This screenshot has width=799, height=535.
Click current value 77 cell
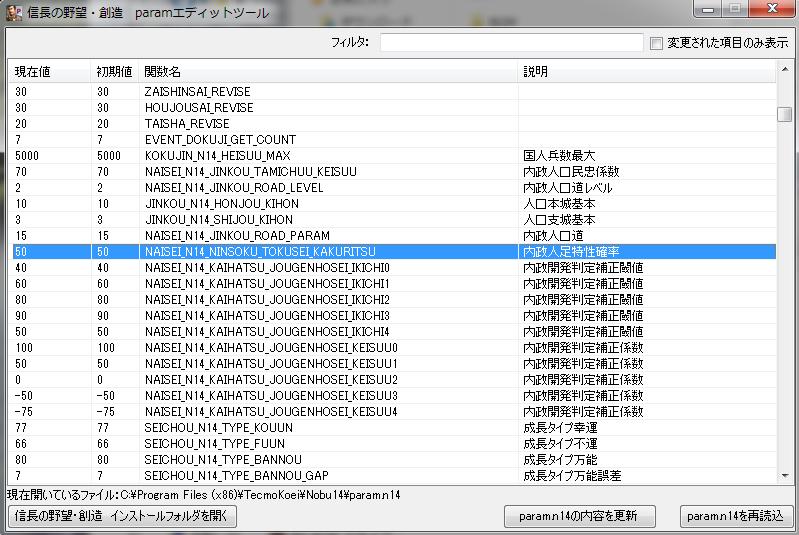[x=21, y=427]
